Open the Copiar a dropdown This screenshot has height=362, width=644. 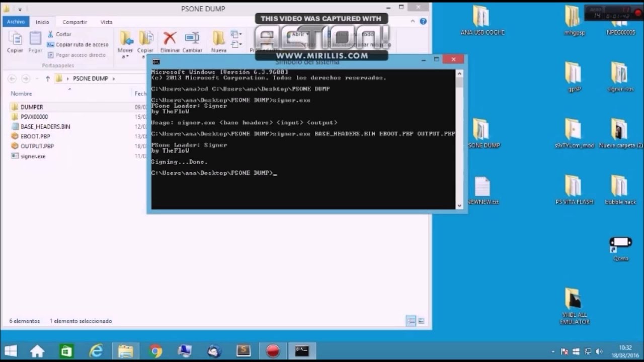click(145, 43)
